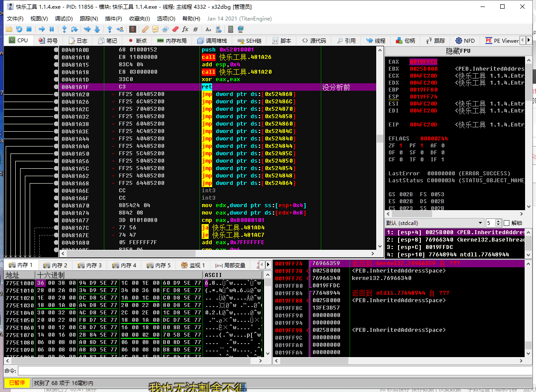Switch to the 日志 tab
Screen dimensions: 536x392
(x=78, y=41)
